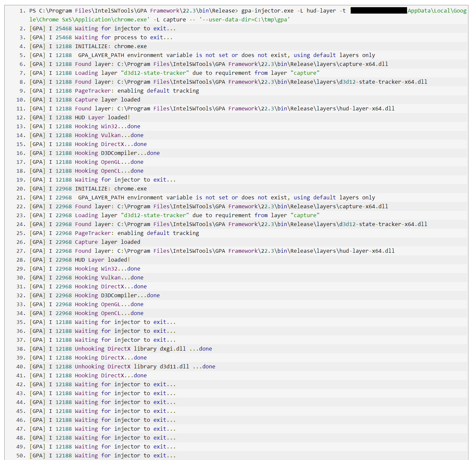Viewport: 476px width, 460px height.
Task: Click 'PageTracker: enabling default tracking' on line 25
Action: (x=137, y=233)
